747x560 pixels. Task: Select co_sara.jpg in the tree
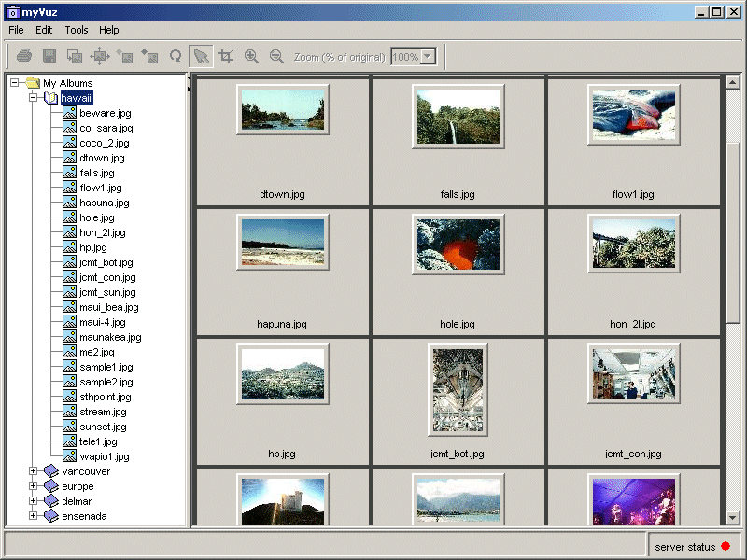tap(106, 128)
